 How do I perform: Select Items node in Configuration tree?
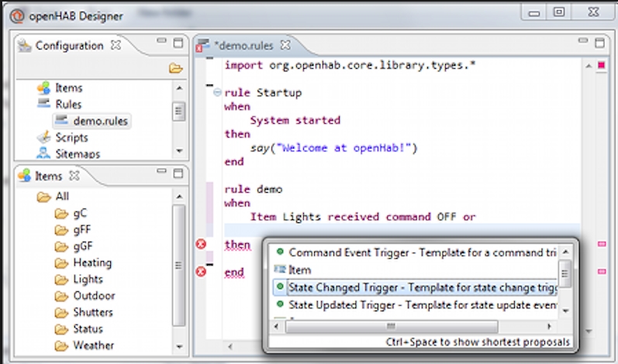click(x=69, y=88)
